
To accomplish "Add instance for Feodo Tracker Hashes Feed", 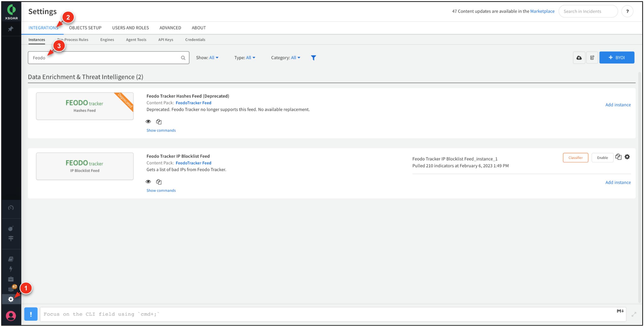I will coord(618,105).
